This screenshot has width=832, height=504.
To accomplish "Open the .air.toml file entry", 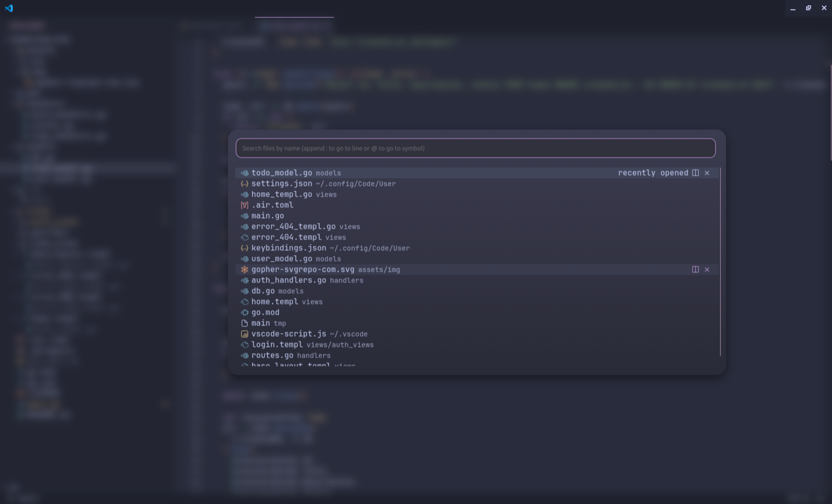I will 477,205.
